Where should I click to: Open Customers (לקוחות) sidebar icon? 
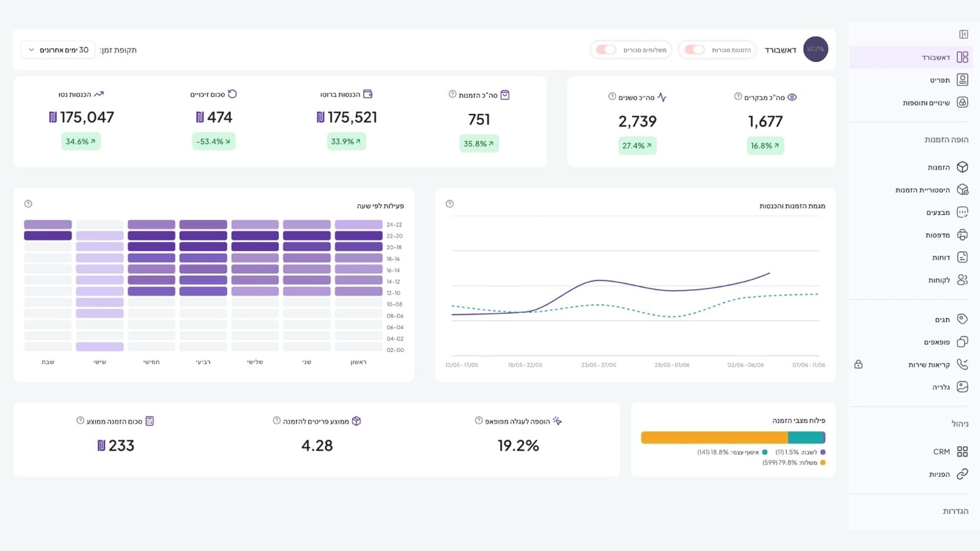click(962, 280)
